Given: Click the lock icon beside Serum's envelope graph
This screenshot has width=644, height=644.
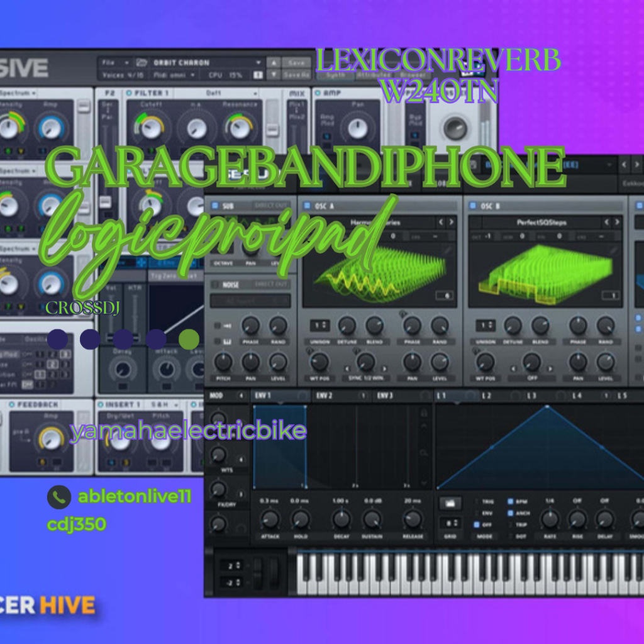Looking at the screenshot, I should pos(424,413).
